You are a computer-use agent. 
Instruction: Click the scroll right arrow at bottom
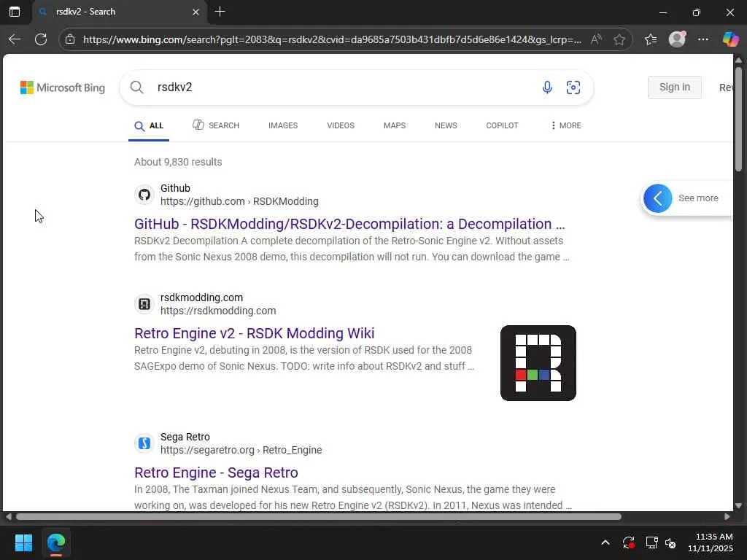click(727, 517)
